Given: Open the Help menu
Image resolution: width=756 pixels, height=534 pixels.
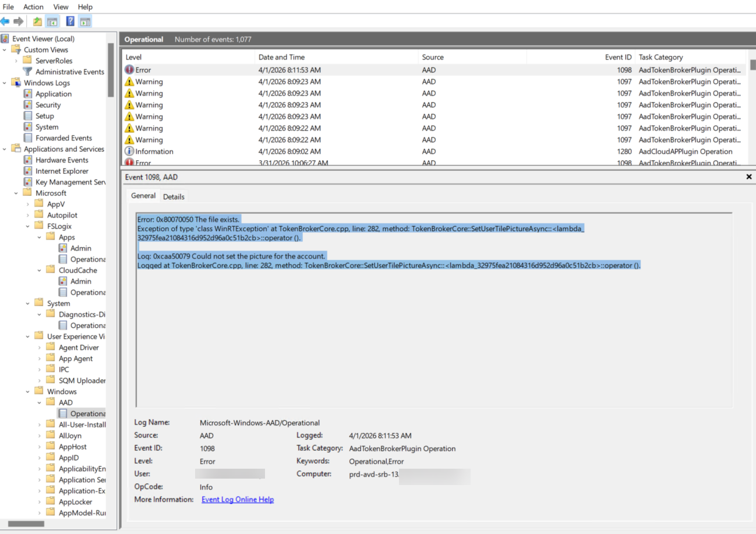Looking at the screenshot, I should (85, 7).
